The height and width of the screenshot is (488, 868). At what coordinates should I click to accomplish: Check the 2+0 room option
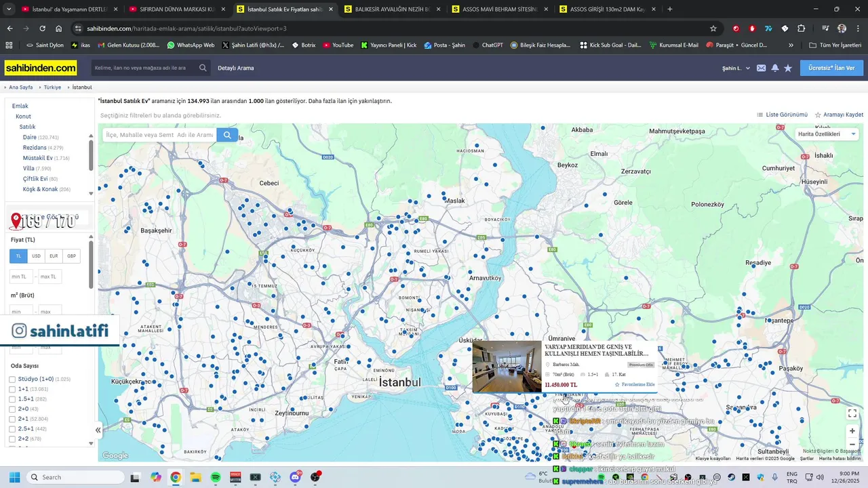click(x=12, y=409)
